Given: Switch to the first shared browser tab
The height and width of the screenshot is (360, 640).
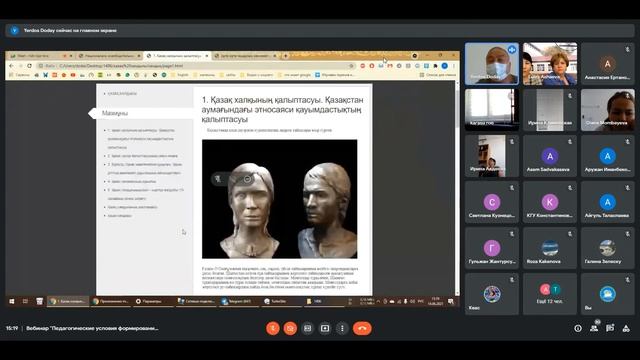Looking at the screenshot, I should [41, 56].
